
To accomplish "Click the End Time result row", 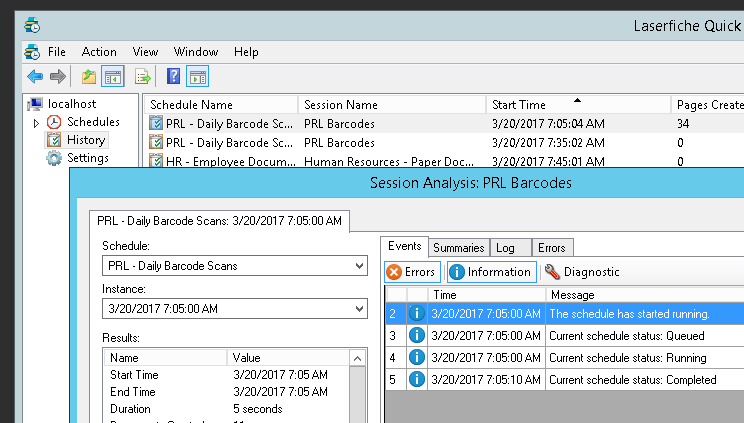I will point(227,392).
